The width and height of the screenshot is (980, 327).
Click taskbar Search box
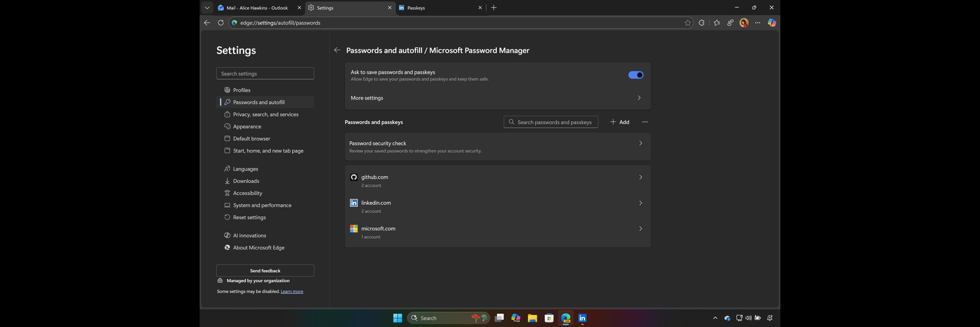449,318
